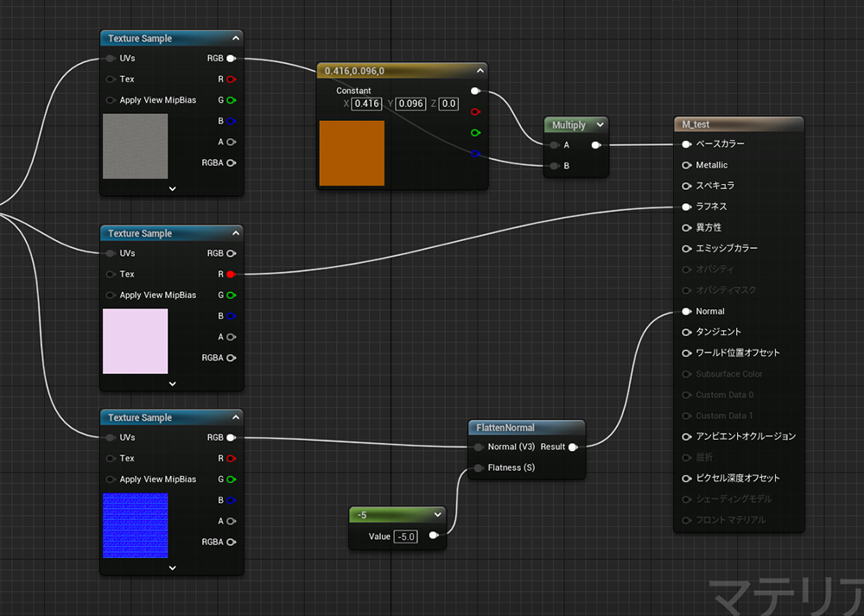
Task: Click the Flatness (S) input pin
Action: coord(478,468)
